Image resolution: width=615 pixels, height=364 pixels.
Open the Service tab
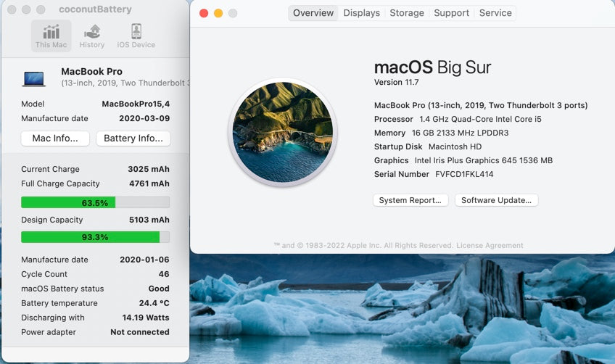coord(495,13)
